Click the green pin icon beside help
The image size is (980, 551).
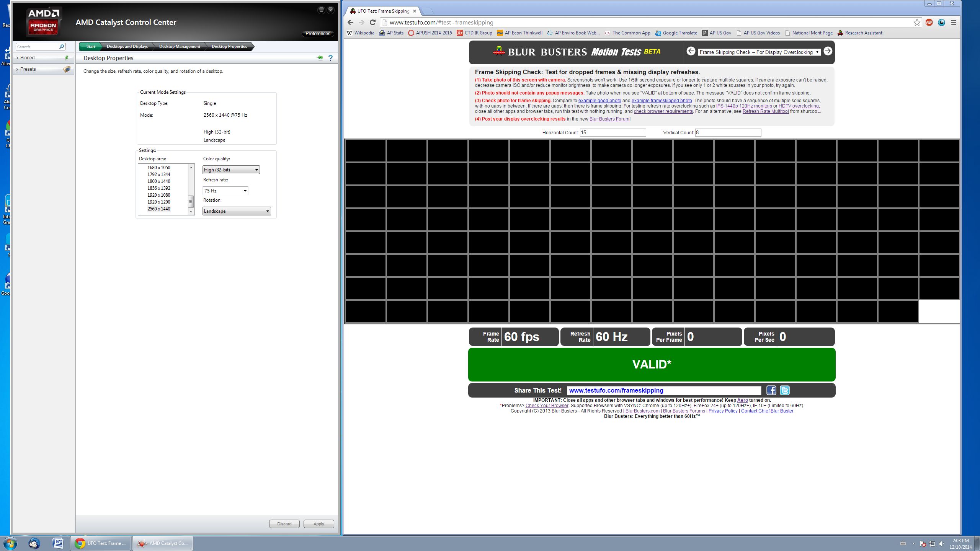(x=320, y=58)
